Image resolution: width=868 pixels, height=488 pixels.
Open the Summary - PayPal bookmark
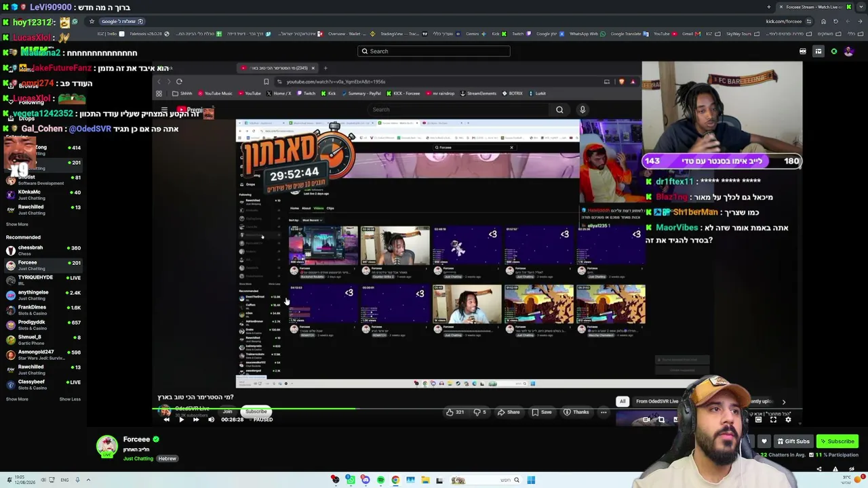pyautogui.click(x=361, y=94)
